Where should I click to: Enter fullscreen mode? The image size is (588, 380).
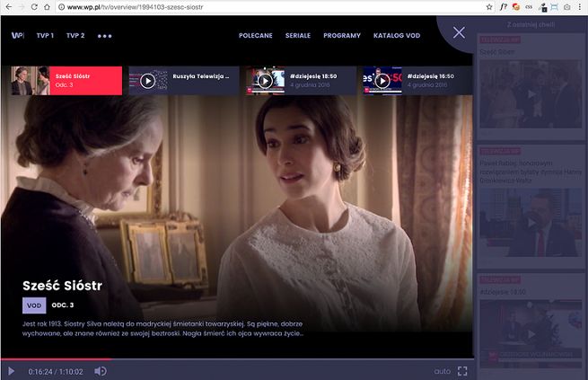tap(462, 371)
